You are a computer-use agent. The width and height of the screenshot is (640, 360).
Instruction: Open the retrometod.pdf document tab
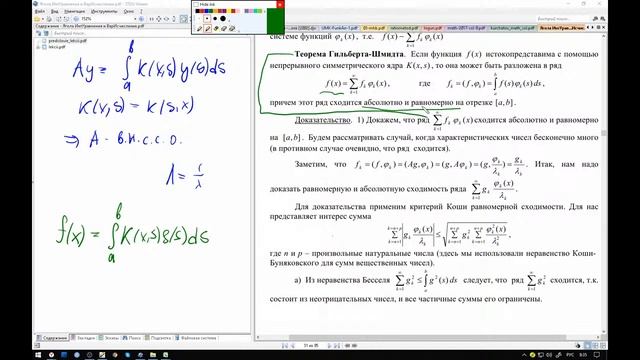click(404, 28)
